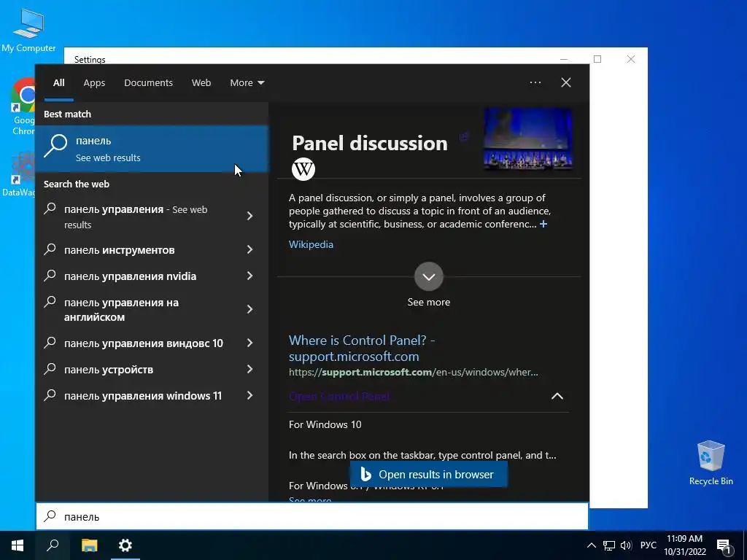Expand arrow for панель управления nvidia

[x=249, y=276]
